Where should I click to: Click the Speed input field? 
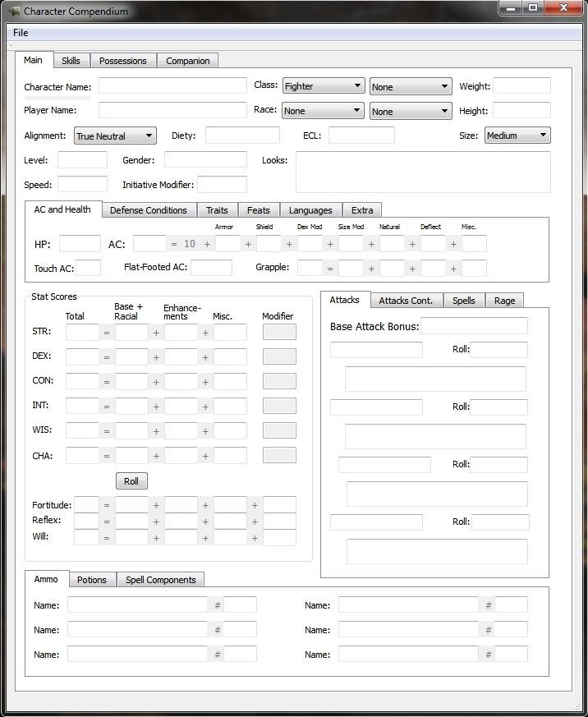click(x=82, y=184)
